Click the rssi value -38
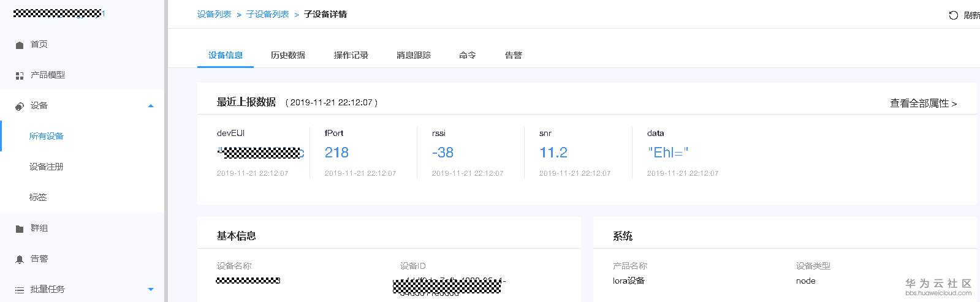Screen dimensions: 980x302 tap(443, 153)
